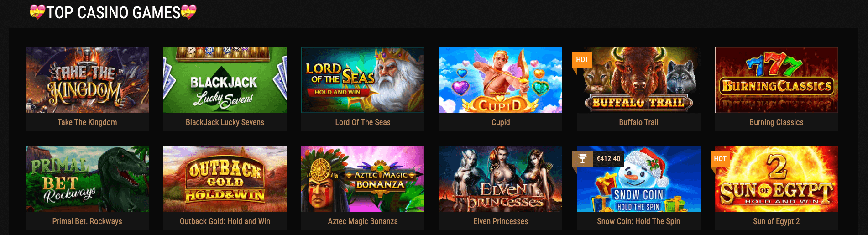The image size is (868, 235).
Task: Open the Snow Coin: Hold The Spin title link
Action: coord(638,221)
